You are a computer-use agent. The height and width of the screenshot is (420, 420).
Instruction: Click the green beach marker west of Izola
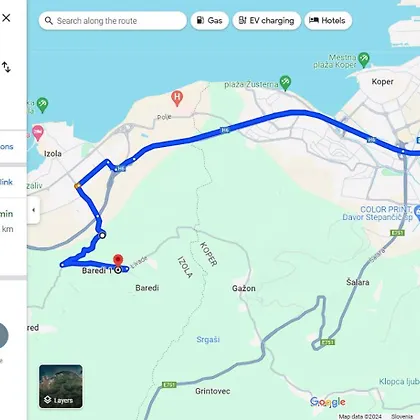pyautogui.click(x=42, y=105)
